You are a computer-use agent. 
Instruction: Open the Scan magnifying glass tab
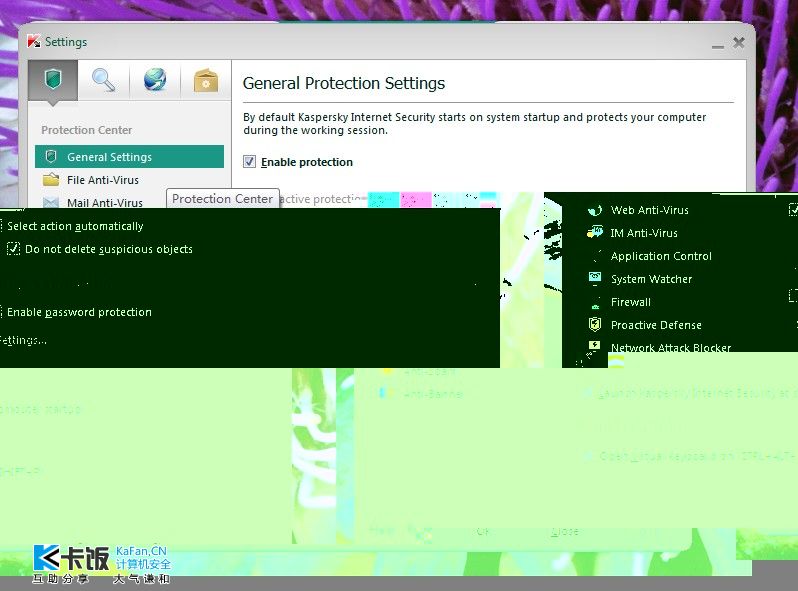(x=103, y=80)
